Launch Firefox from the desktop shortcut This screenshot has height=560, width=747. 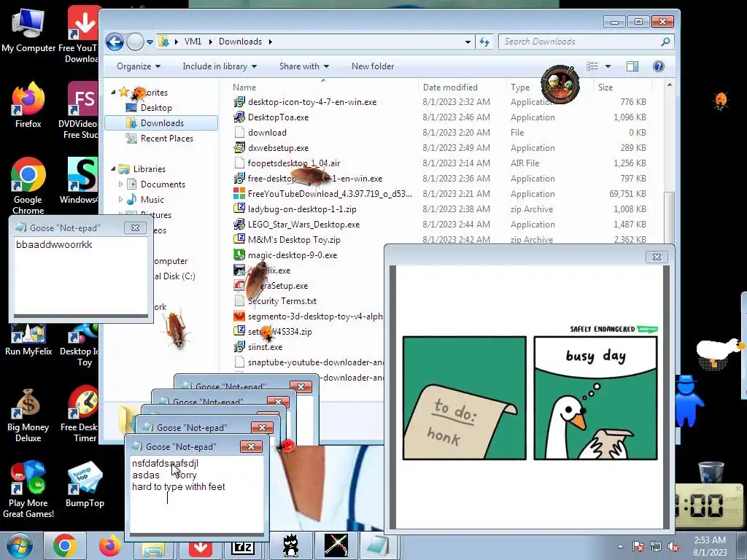[28, 106]
